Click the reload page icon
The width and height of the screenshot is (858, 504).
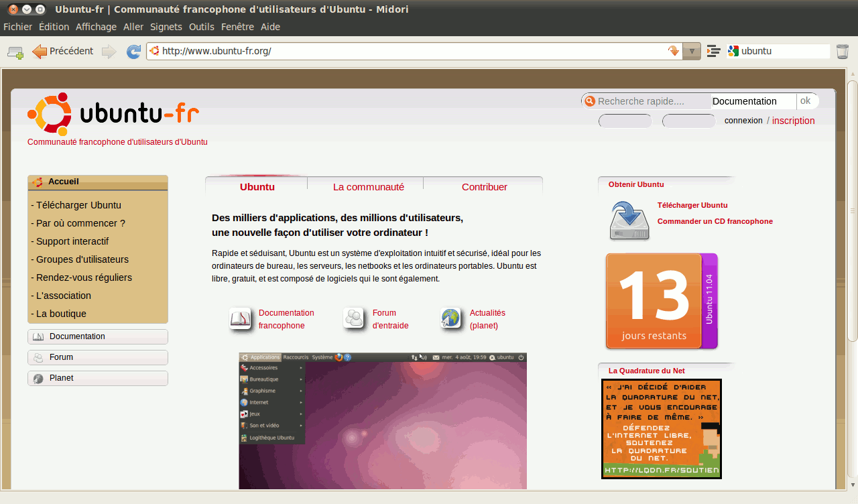[133, 52]
